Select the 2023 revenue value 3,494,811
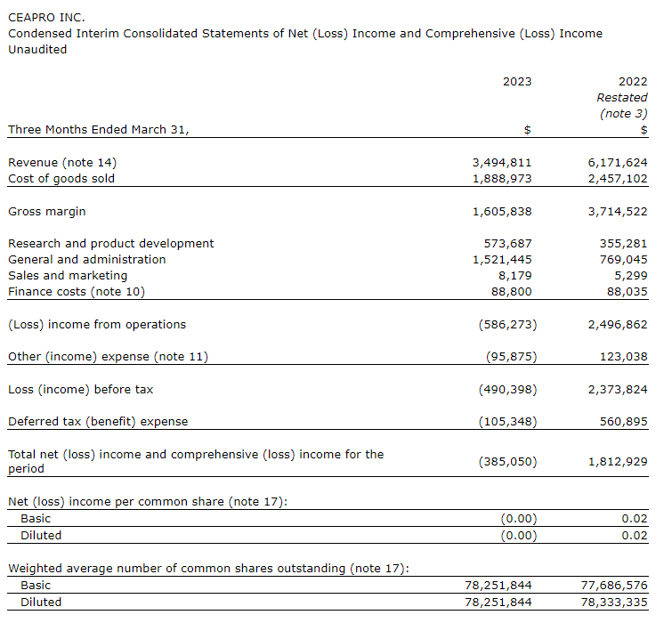Image resolution: width=672 pixels, height=623 pixels. pyautogui.click(x=502, y=163)
